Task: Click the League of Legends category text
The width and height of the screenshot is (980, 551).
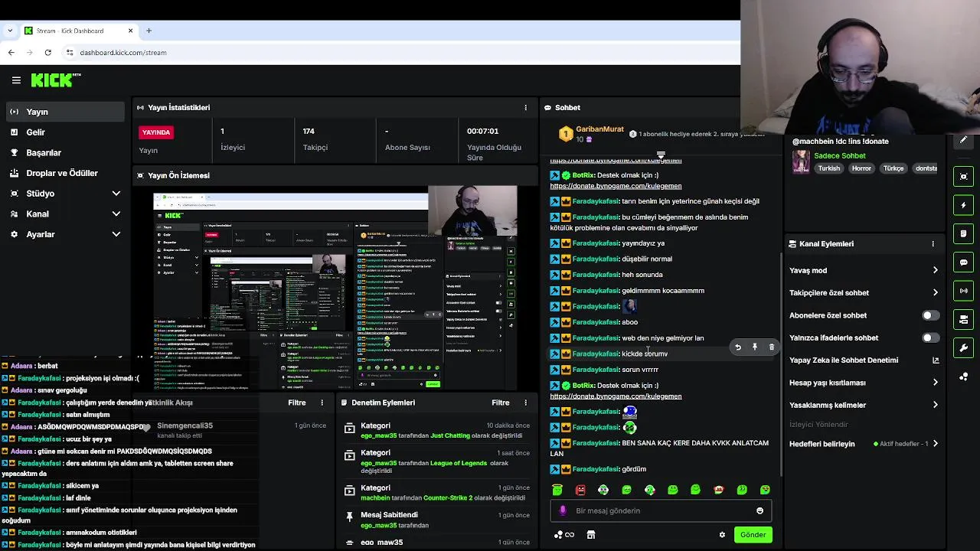Action: [x=458, y=464]
